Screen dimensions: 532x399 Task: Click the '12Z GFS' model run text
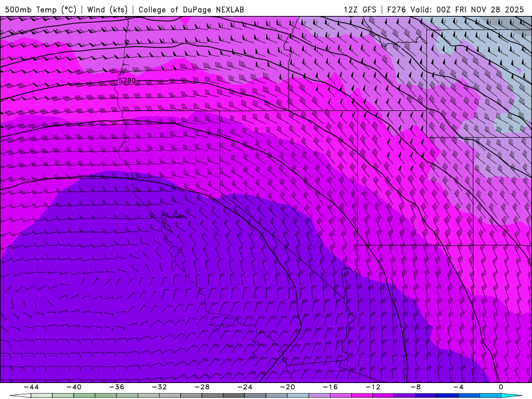360,9
